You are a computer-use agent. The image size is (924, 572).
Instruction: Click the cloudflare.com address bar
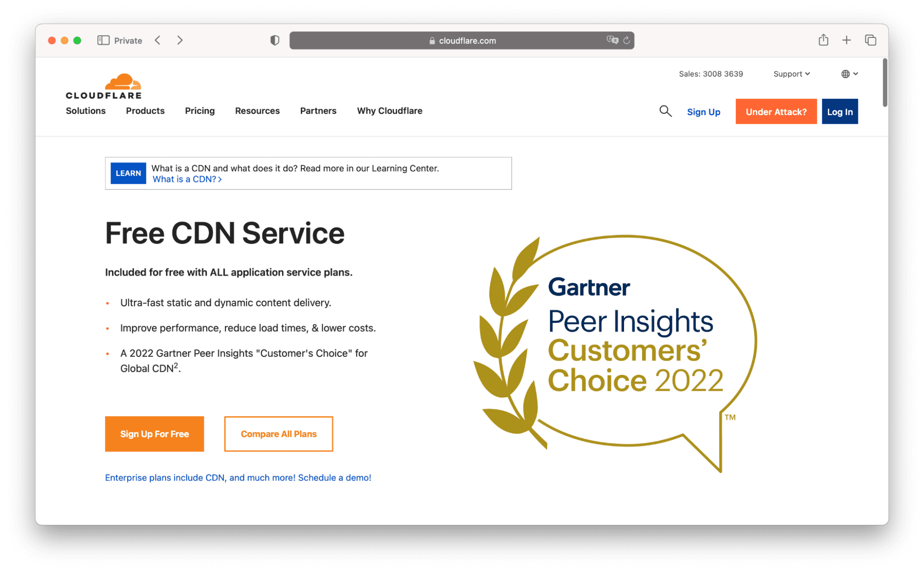coord(462,41)
